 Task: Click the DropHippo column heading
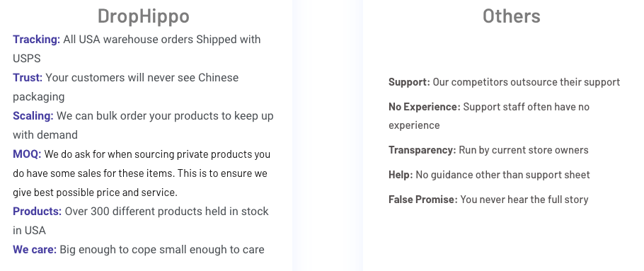(x=144, y=16)
